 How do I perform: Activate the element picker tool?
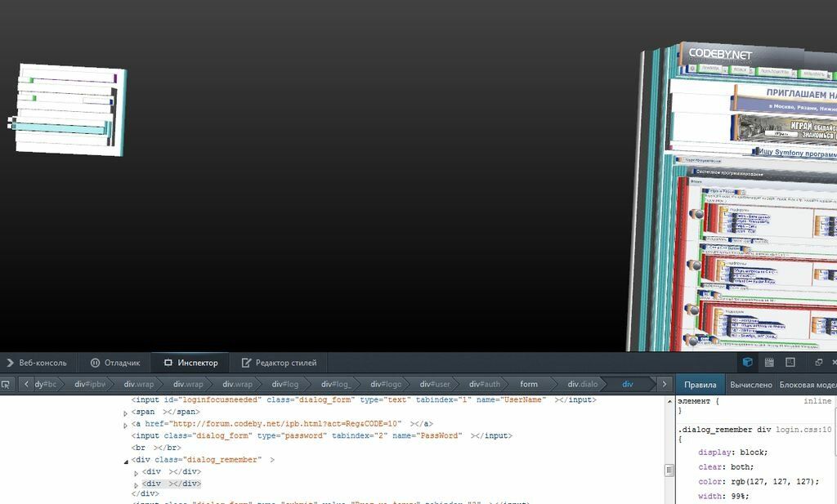click(7, 384)
